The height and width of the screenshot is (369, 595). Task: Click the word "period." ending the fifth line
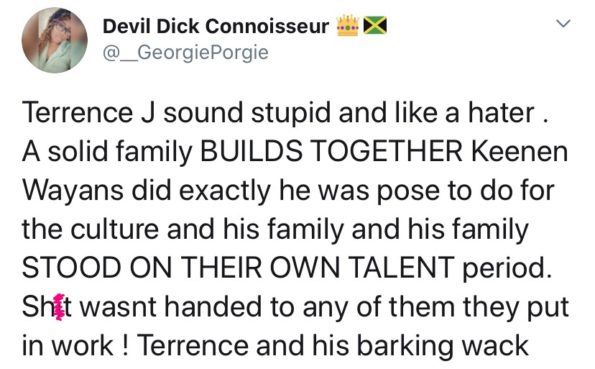pos(507,269)
